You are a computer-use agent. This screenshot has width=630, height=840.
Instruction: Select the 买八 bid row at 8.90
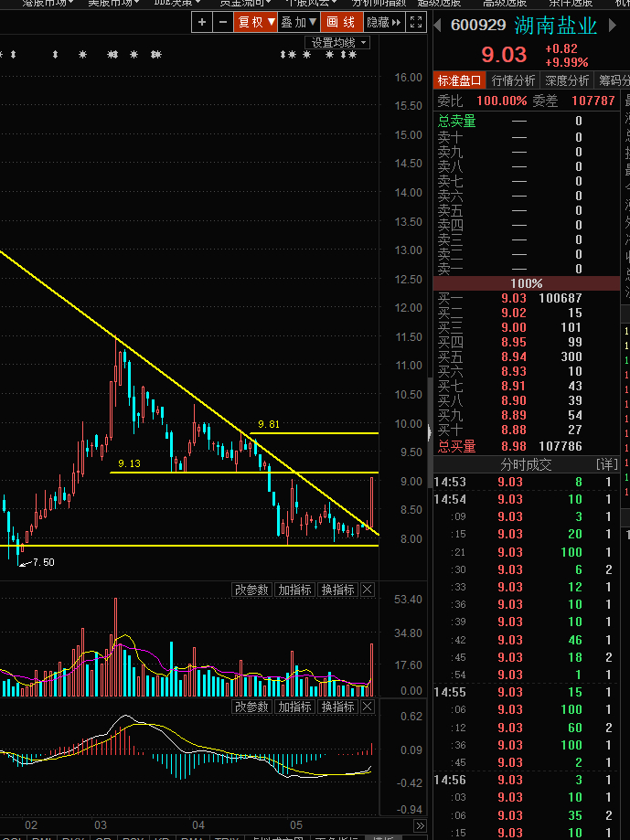[526, 400]
